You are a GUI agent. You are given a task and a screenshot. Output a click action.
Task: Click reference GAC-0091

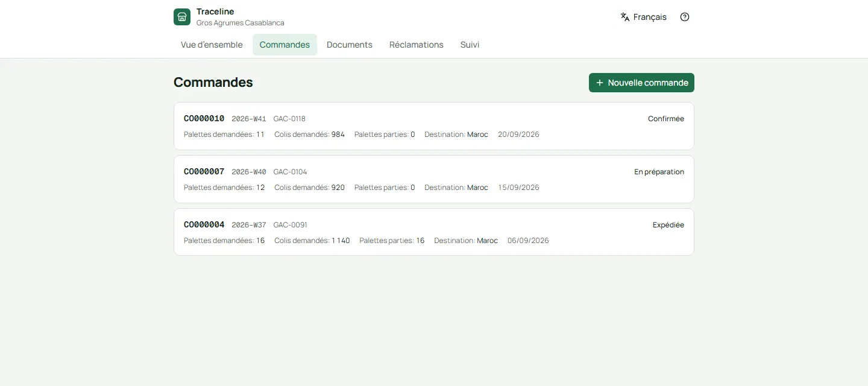[x=291, y=225]
